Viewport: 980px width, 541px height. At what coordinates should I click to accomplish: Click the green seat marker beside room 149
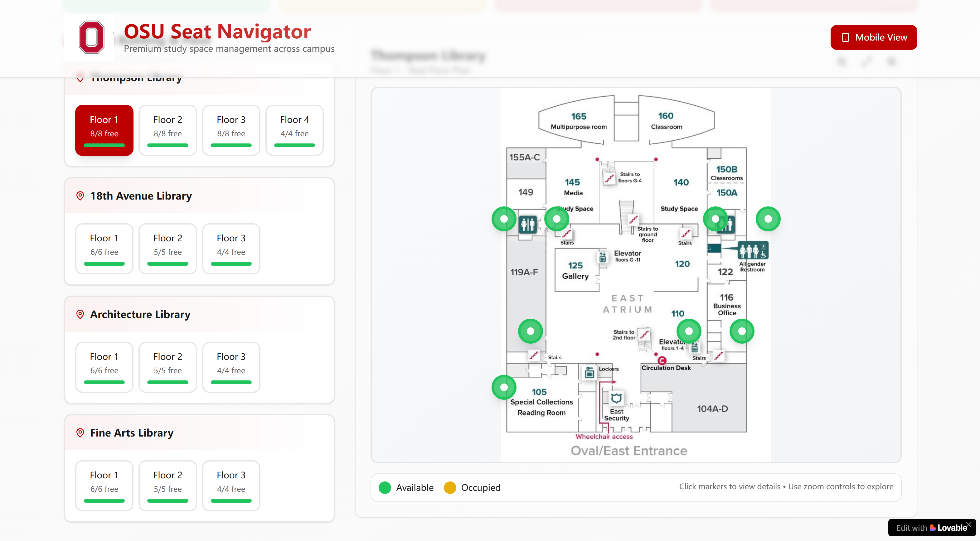coord(504,219)
